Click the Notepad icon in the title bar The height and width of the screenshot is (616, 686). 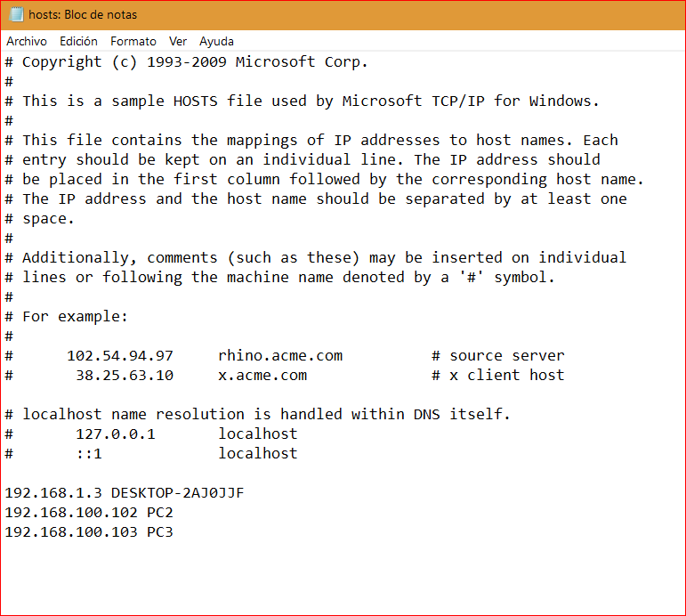coord(16,14)
